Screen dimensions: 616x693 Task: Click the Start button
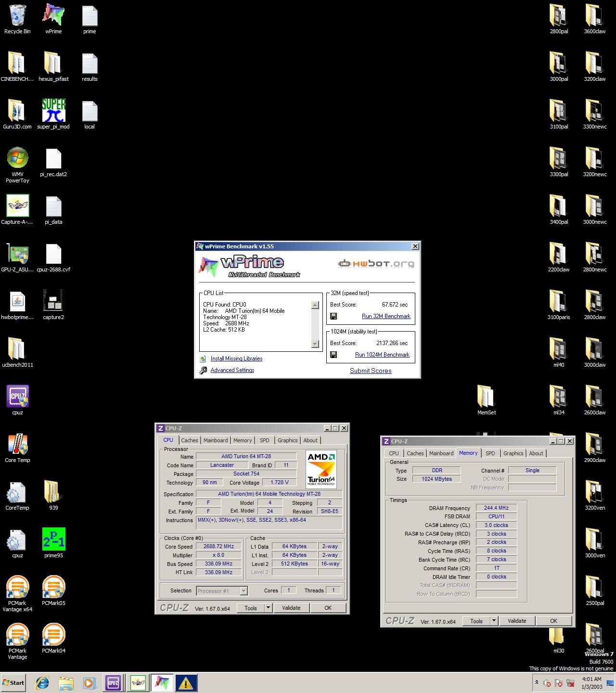coord(13,682)
